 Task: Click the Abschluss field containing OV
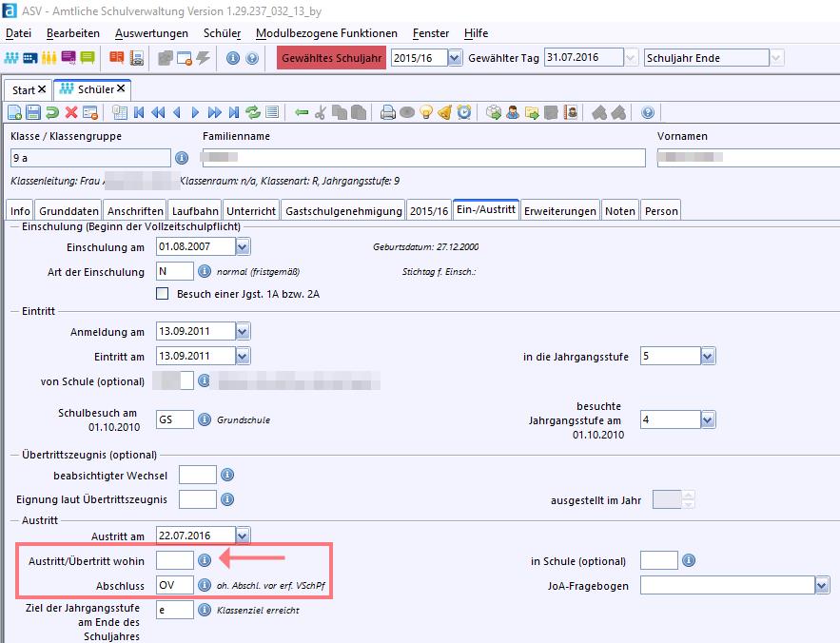pyautogui.click(x=175, y=585)
